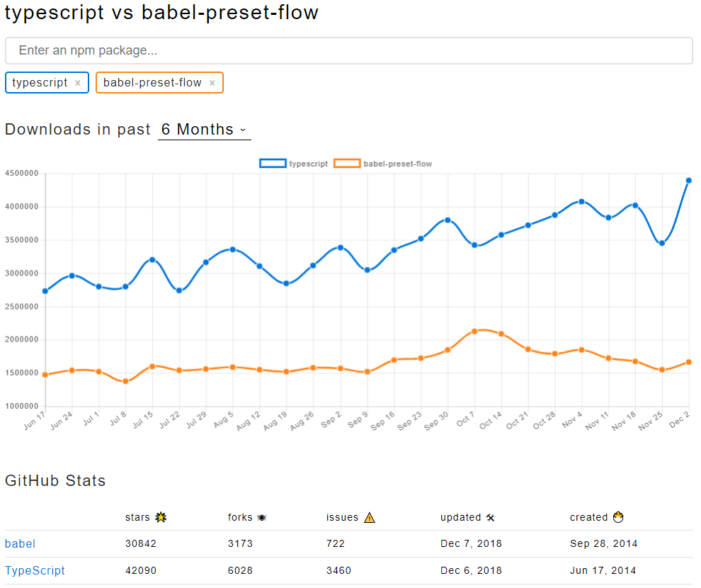Click the dropdown arrow beside 6 Months
The height and width of the screenshot is (588, 701).
243,130
